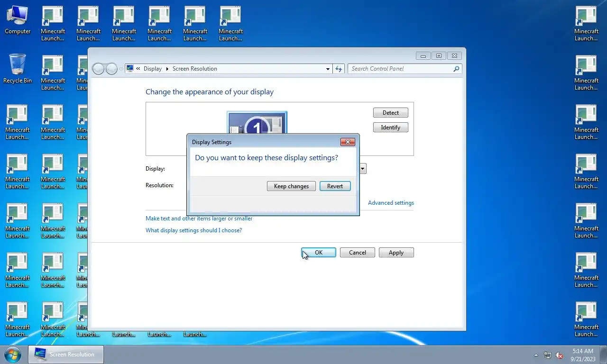Go to the Display breadcrumb

[153, 69]
